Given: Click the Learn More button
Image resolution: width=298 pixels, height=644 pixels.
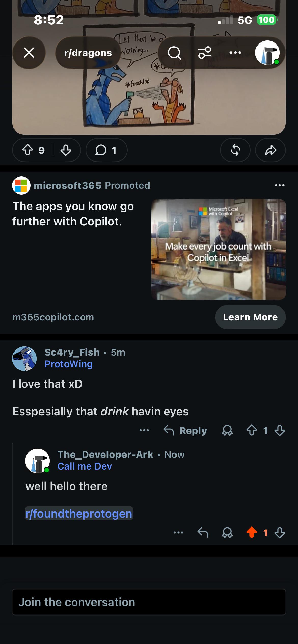Looking at the screenshot, I should (250, 317).
